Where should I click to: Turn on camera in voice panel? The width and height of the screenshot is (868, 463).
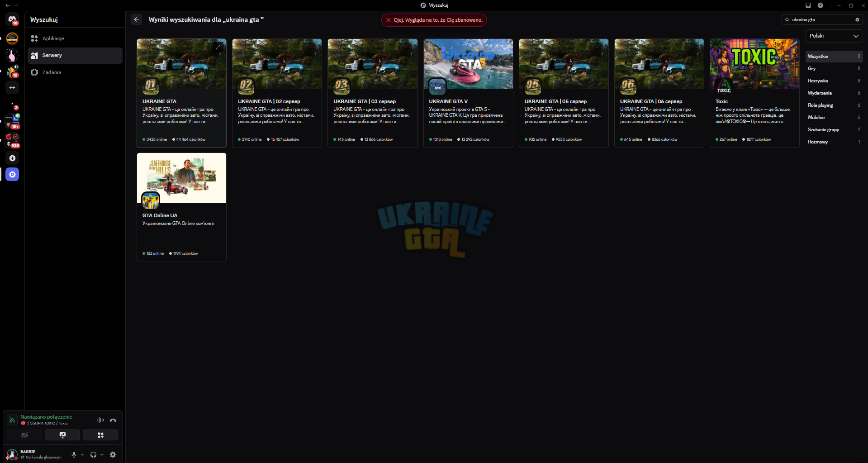[x=24, y=435]
